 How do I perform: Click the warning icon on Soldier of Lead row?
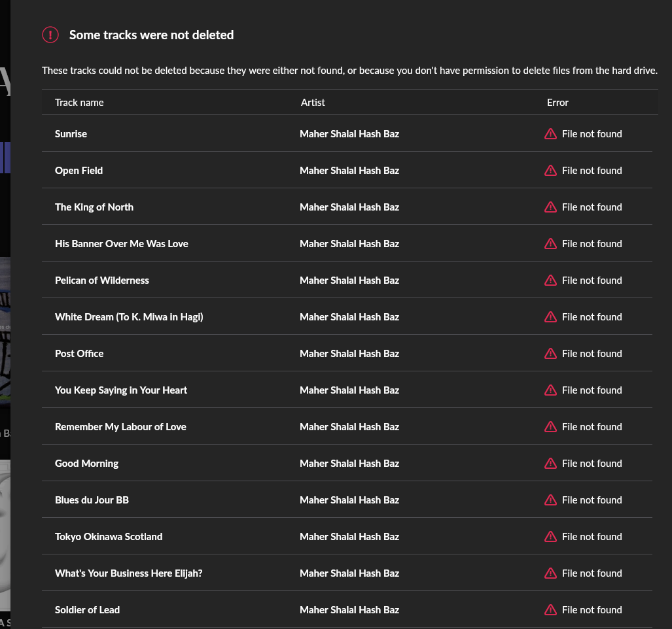(x=550, y=610)
